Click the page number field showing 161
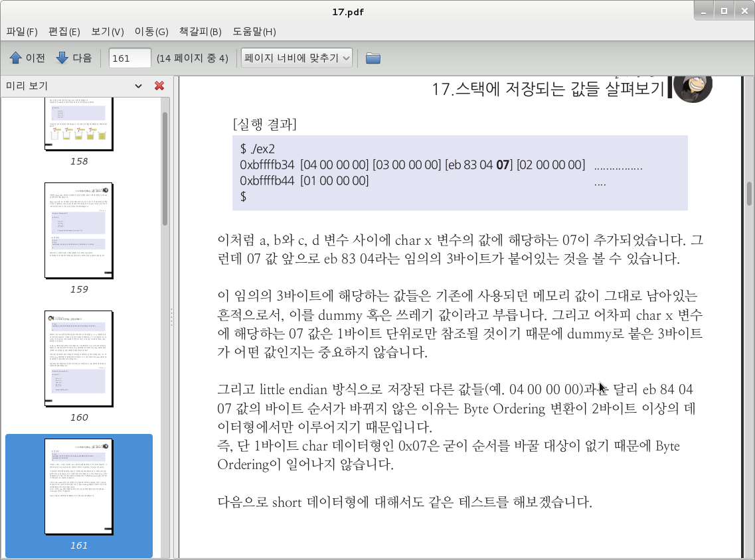This screenshot has height=560, width=755. pyautogui.click(x=130, y=58)
